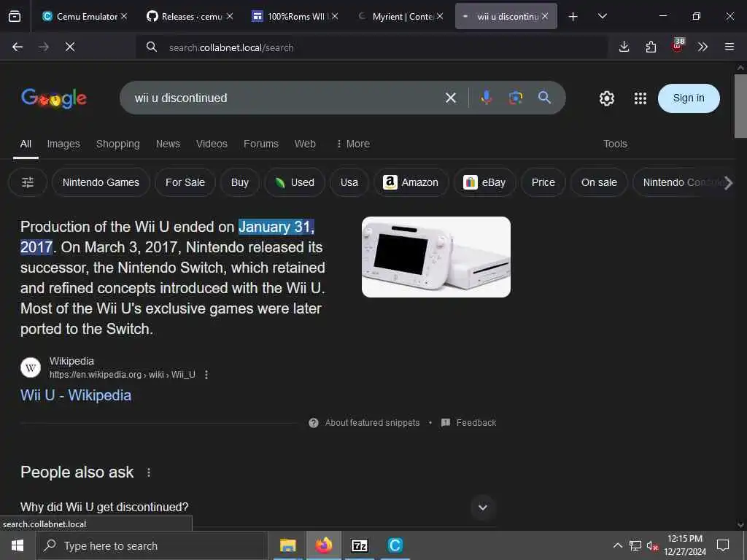Open Tools search options
The image size is (747, 560).
[615, 144]
